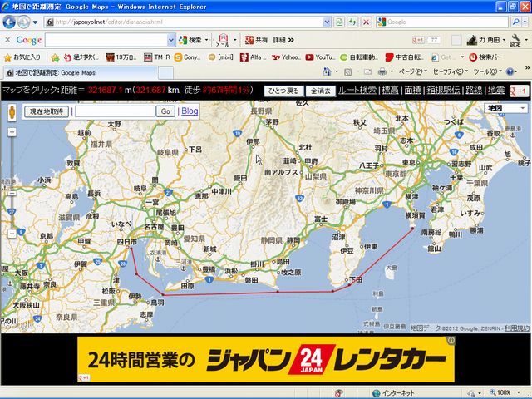Click the 現在地取得 button
This screenshot has height=399, width=532.
[47, 111]
